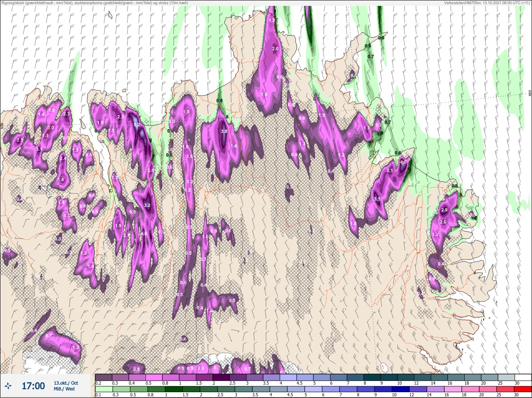
Task: Click the 2.7 value in the northwest
Action: (x=66, y=114)
